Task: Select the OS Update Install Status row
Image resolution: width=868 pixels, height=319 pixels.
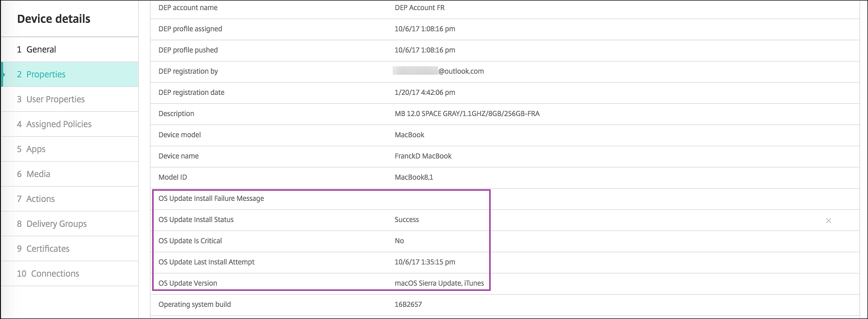Action: click(196, 219)
